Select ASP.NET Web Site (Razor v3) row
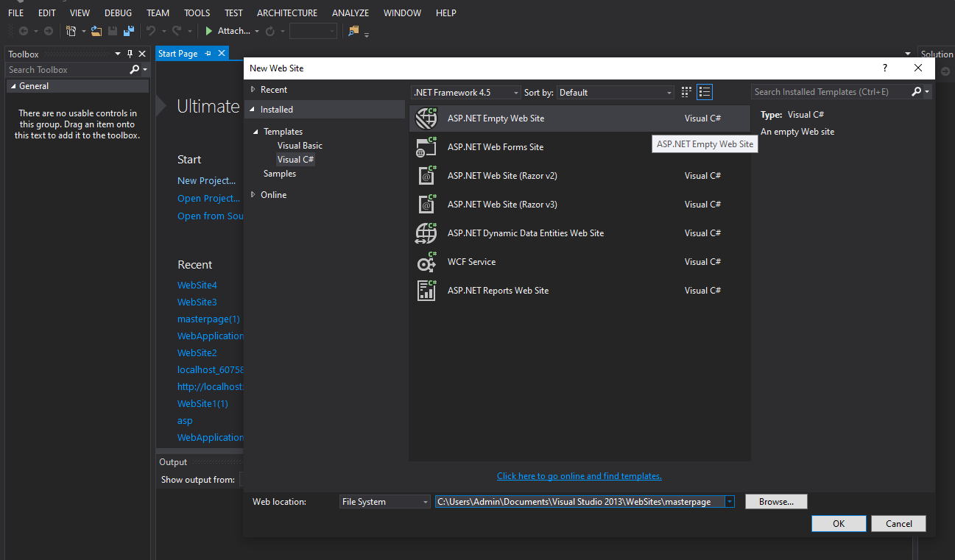This screenshot has width=955, height=560. point(579,205)
